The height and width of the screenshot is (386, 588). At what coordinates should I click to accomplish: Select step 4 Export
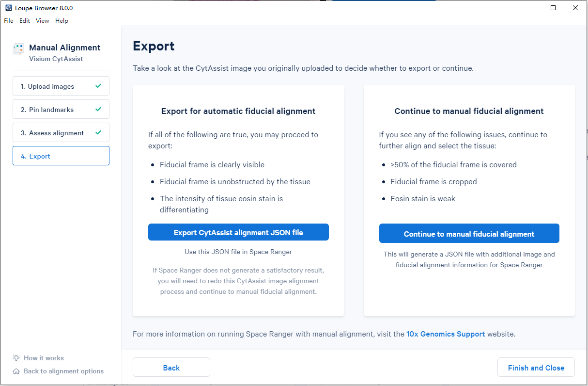tap(61, 156)
